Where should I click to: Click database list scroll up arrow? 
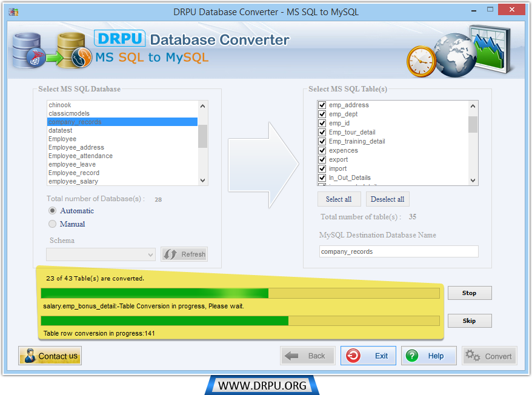click(202, 106)
